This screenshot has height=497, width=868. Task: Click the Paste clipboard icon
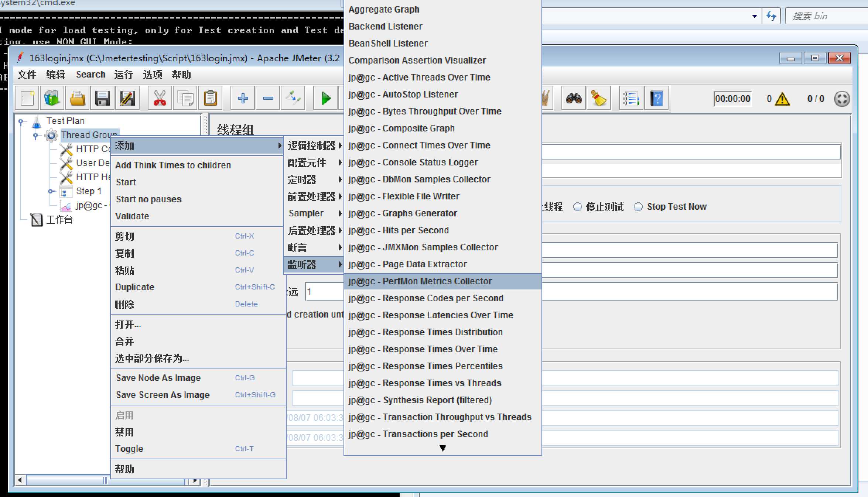(210, 99)
